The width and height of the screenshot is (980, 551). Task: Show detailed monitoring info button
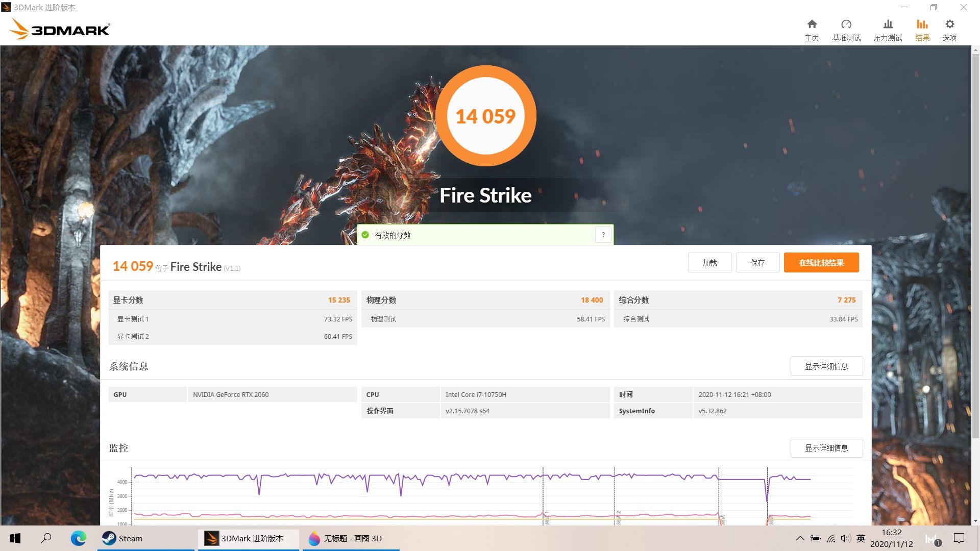point(826,448)
